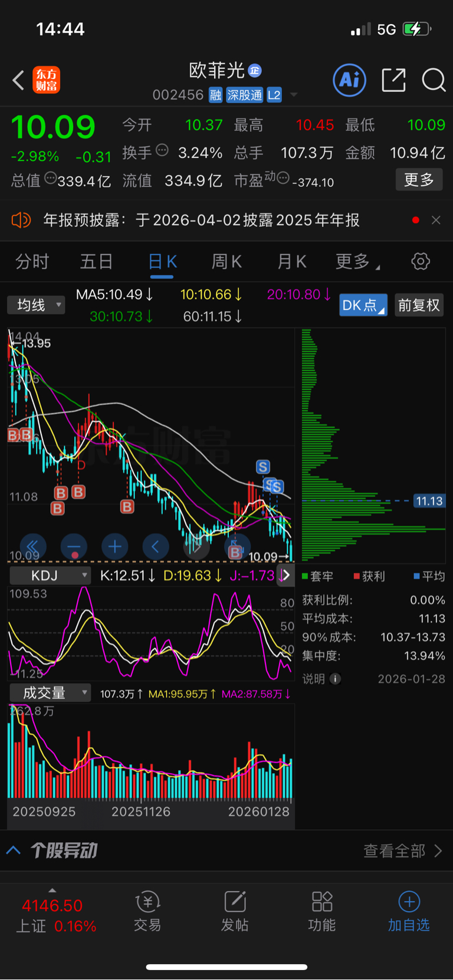Switch to 周K tab

(226, 262)
